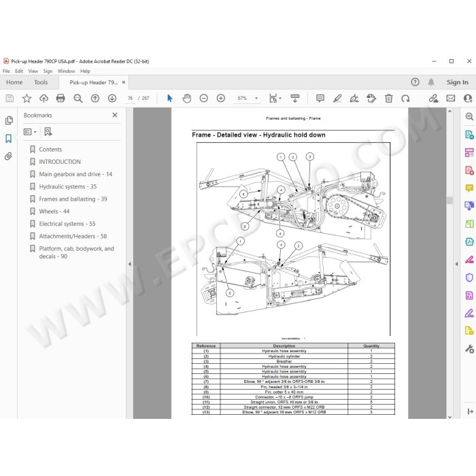Send file by email envelope icon
This screenshot has width=476, height=476.
pyautogui.click(x=451, y=99)
